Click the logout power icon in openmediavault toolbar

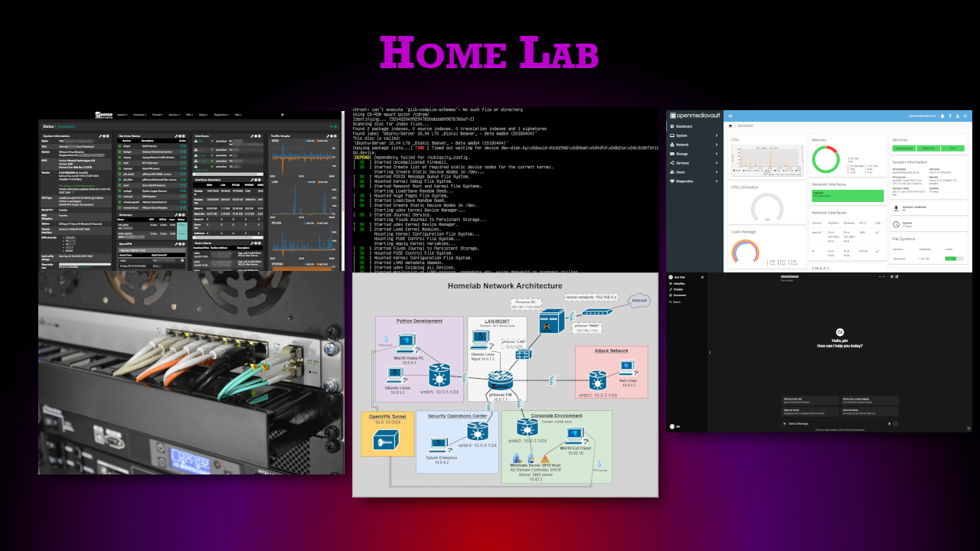click(965, 116)
